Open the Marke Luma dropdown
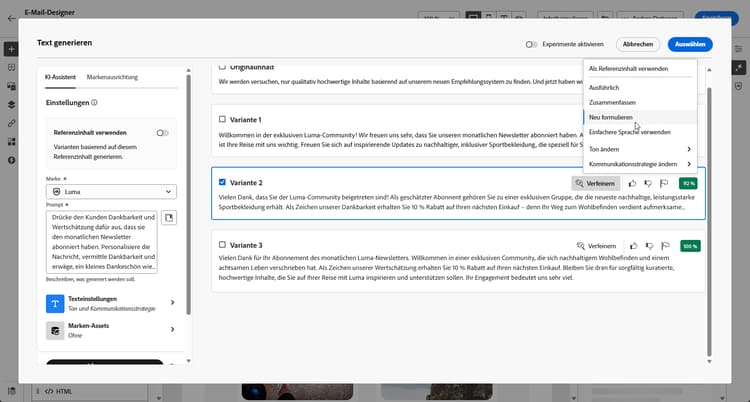This screenshot has height=402, width=750. pyautogui.click(x=111, y=192)
